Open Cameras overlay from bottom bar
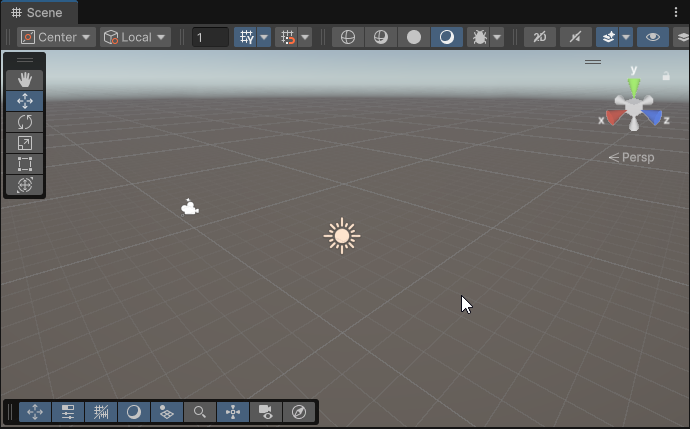The height and width of the screenshot is (429, 690). pos(266,412)
